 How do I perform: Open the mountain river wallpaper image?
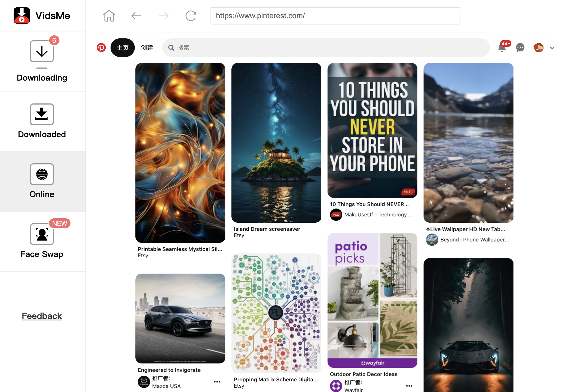point(468,143)
